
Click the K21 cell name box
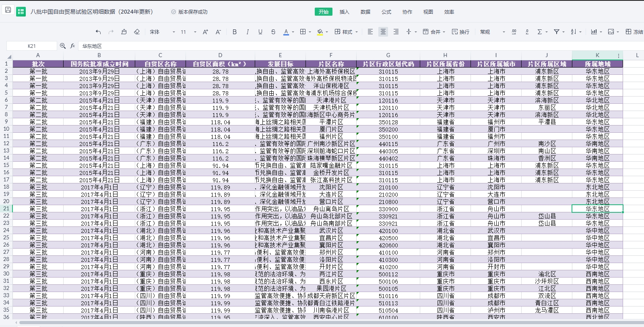[32, 46]
